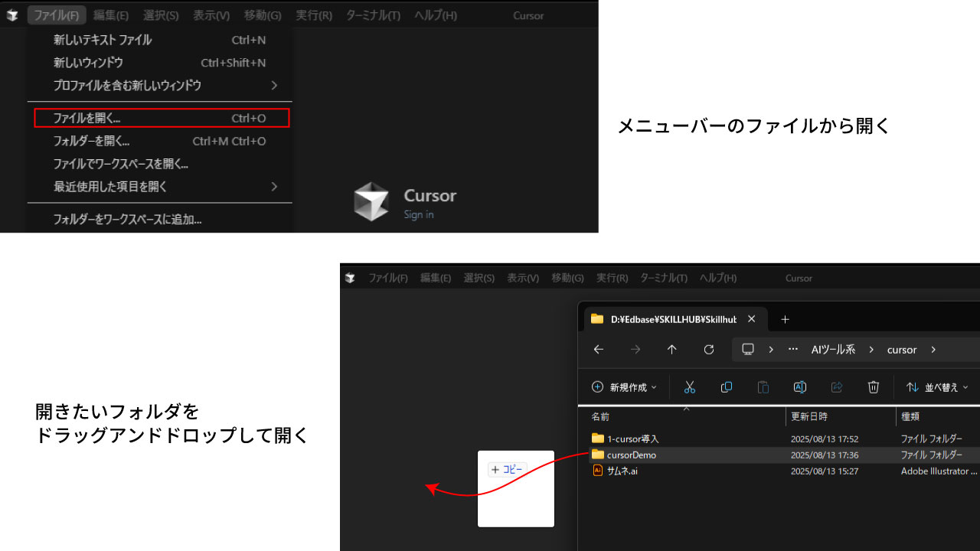Open ヘルプ(H) menu in the Cursor window behind Explorer
This screenshot has height=551, width=980.
717,278
